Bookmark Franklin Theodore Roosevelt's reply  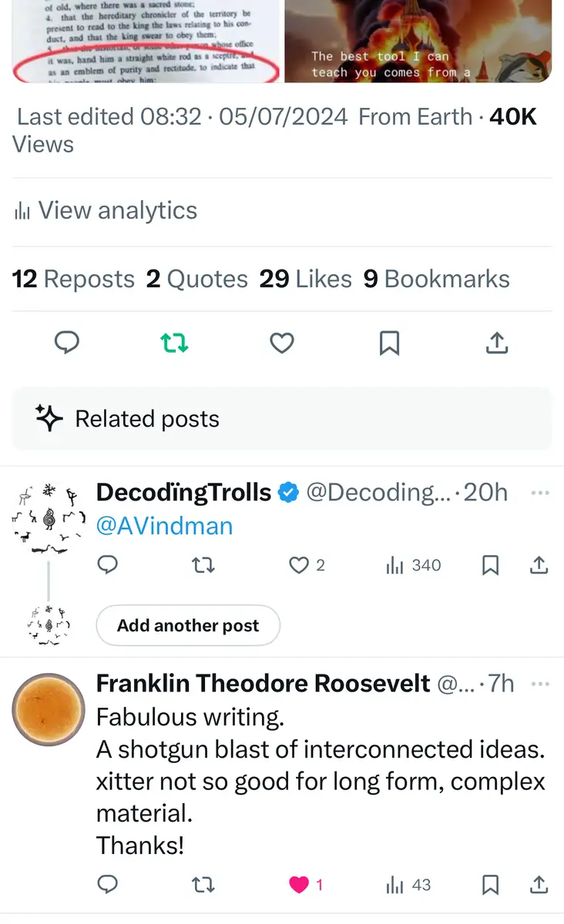(x=490, y=885)
